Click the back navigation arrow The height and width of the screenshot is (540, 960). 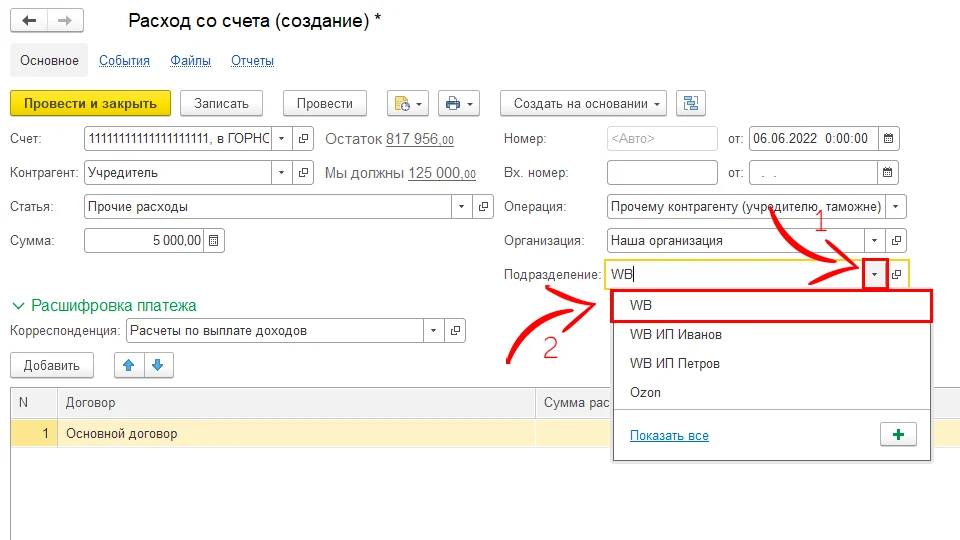point(29,21)
